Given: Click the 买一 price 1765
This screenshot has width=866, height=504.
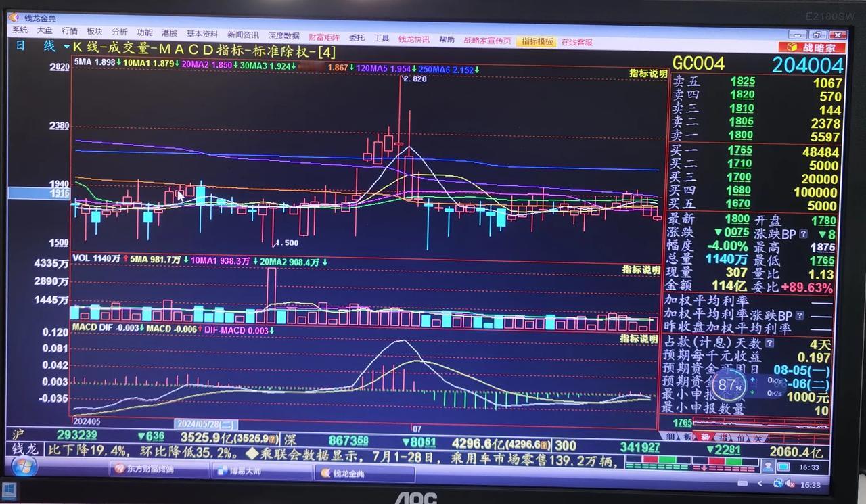Looking at the screenshot, I should coord(740,150).
